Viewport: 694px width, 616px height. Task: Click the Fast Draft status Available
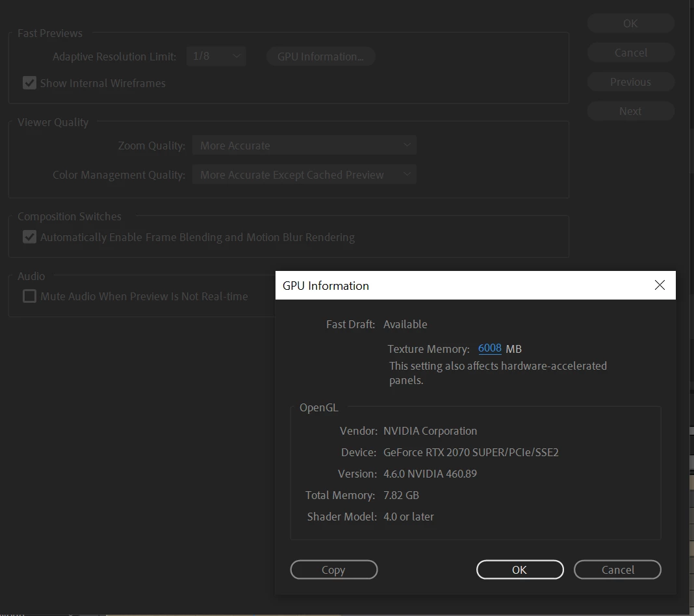pyautogui.click(x=405, y=324)
